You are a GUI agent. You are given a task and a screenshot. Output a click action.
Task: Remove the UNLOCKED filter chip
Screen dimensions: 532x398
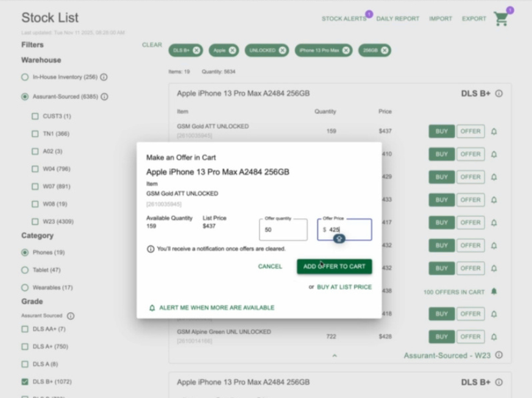pyautogui.click(x=282, y=51)
